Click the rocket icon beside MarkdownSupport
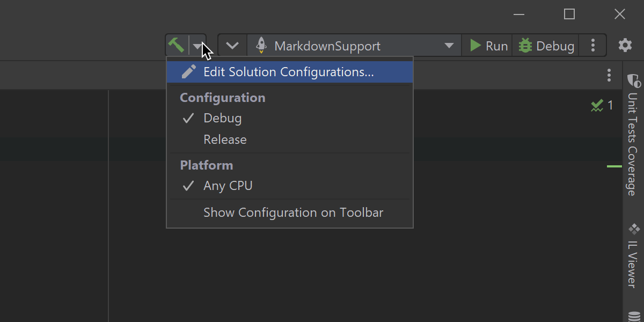Viewport: 644px width, 322px height. 261,46
